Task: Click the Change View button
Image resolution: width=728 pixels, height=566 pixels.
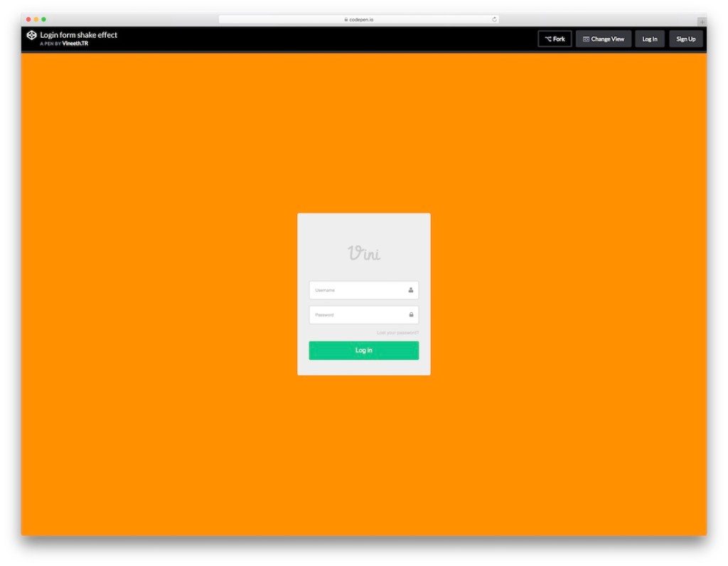Action: 603,38
